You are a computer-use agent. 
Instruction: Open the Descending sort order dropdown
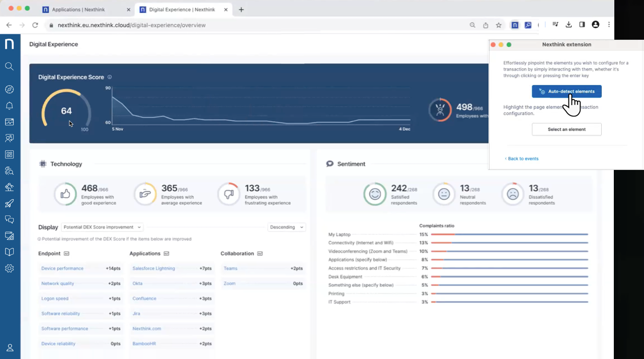coord(286,227)
